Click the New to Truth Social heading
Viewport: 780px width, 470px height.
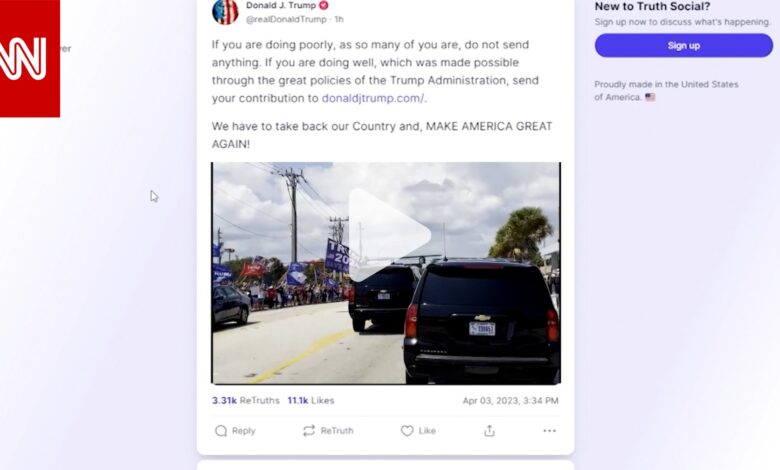[x=652, y=6]
